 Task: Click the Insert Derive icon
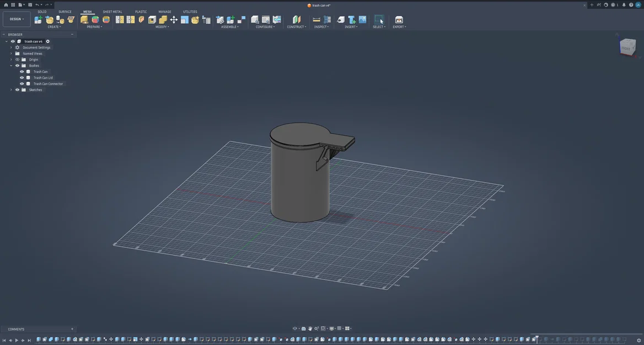click(x=341, y=20)
